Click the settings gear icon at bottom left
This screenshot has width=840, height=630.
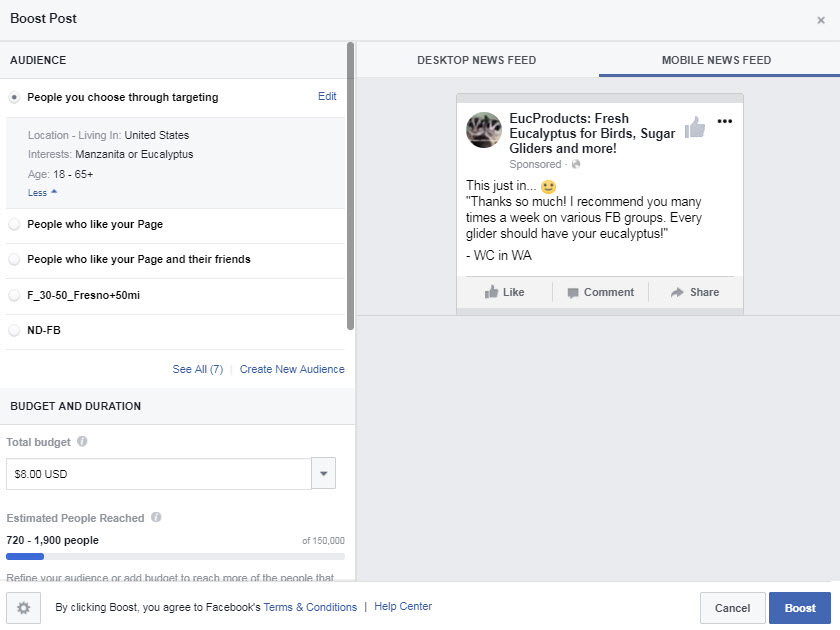22,608
